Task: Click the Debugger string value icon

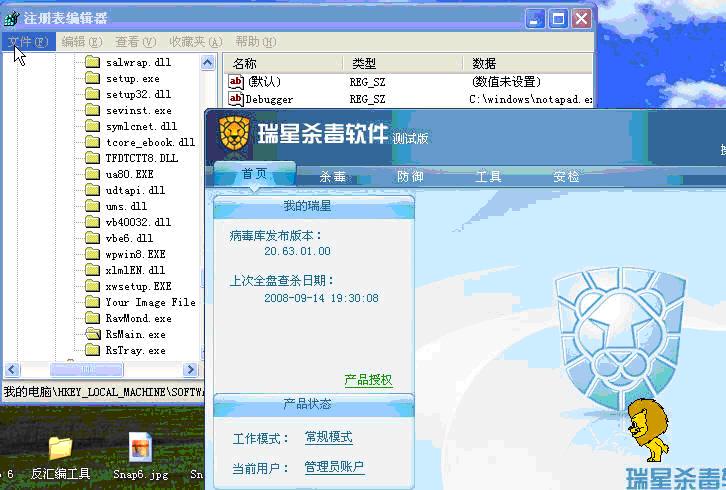Action: pyautogui.click(x=236, y=99)
